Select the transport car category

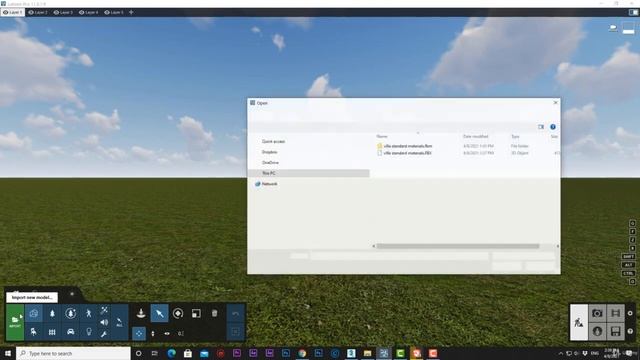pos(70,331)
